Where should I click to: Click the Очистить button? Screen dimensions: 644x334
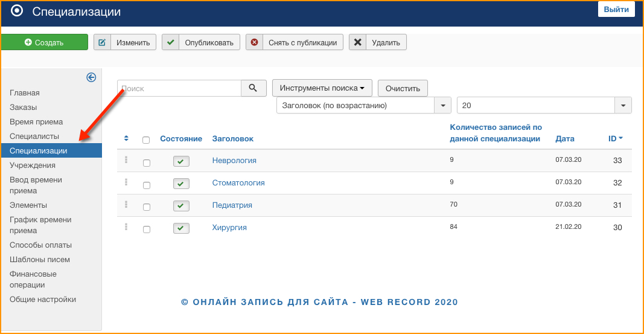tap(403, 88)
